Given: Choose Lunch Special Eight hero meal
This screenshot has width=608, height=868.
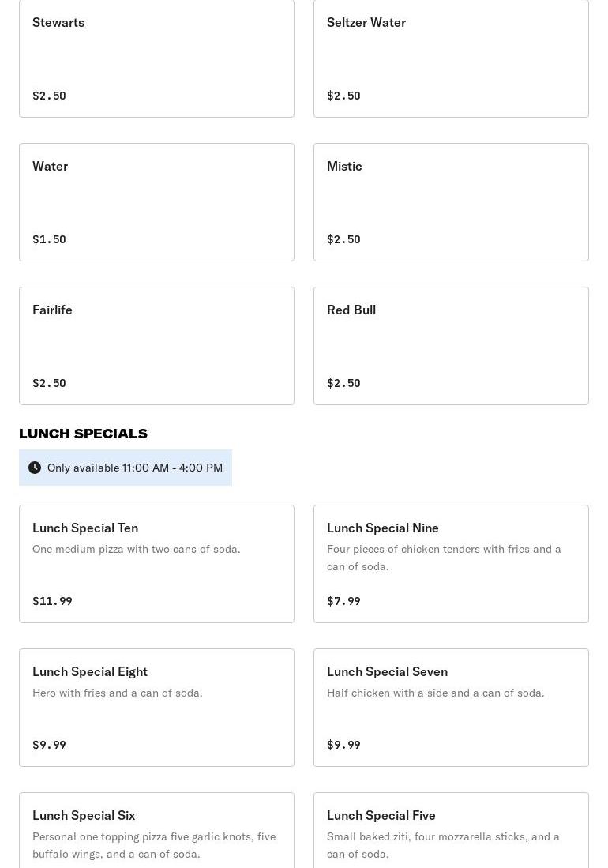Looking at the screenshot, I should point(156,708).
